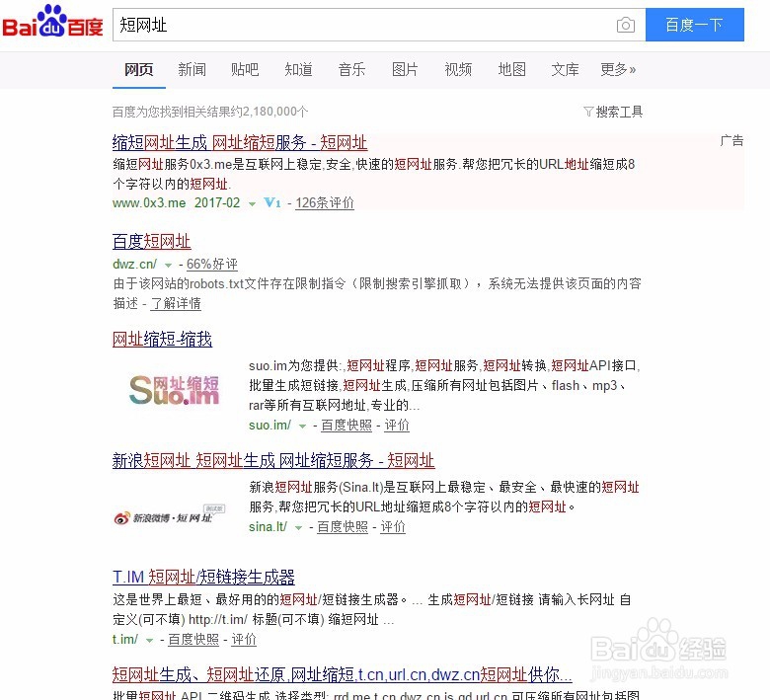Click 评价 for t.im result
Screen dimensions: 770x700
pos(244,639)
